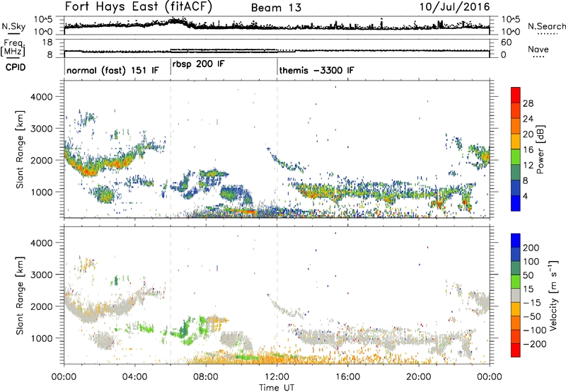This screenshot has height=392, width=566.
Task: Click the '28' tick on the Power color bar
Action: tap(528, 103)
